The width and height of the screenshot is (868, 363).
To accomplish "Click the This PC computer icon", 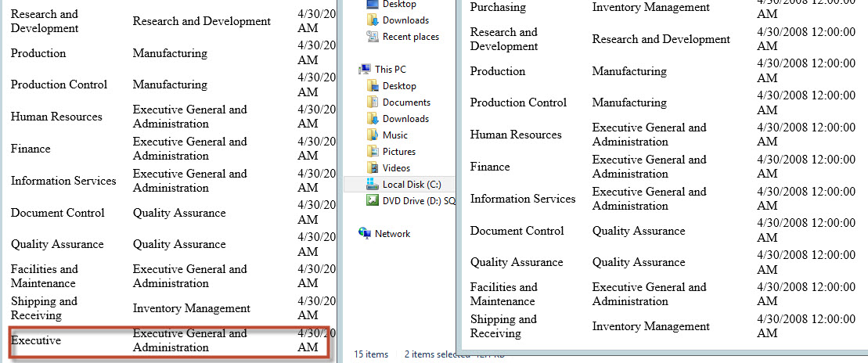I will coord(365,70).
